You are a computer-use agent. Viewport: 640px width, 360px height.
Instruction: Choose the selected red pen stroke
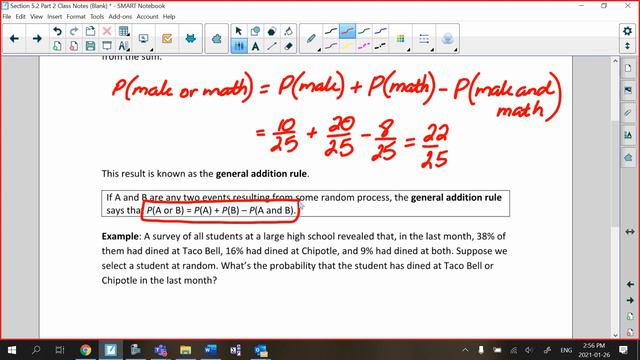pyautogui.click(x=347, y=31)
